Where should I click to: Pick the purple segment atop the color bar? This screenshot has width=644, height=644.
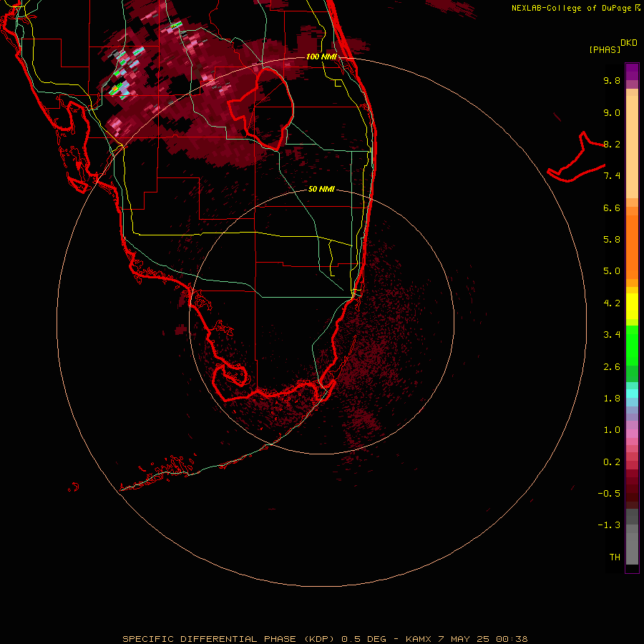[632, 72]
